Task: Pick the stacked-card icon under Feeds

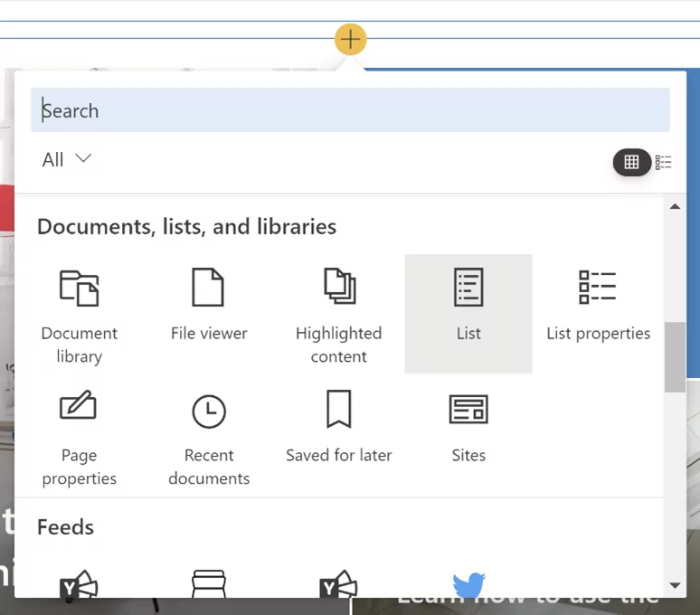Action: point(209,584)
